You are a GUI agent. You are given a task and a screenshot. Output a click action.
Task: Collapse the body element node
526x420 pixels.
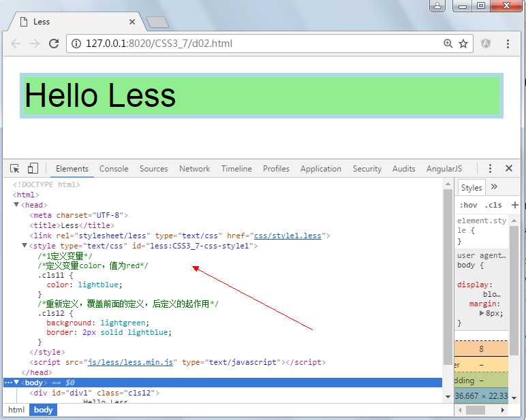16,382
